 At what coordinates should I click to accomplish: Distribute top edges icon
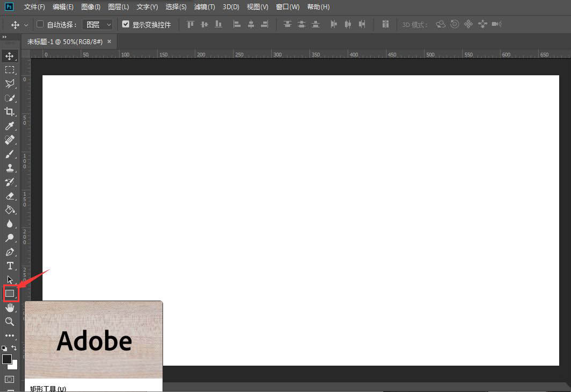(287, 24)
